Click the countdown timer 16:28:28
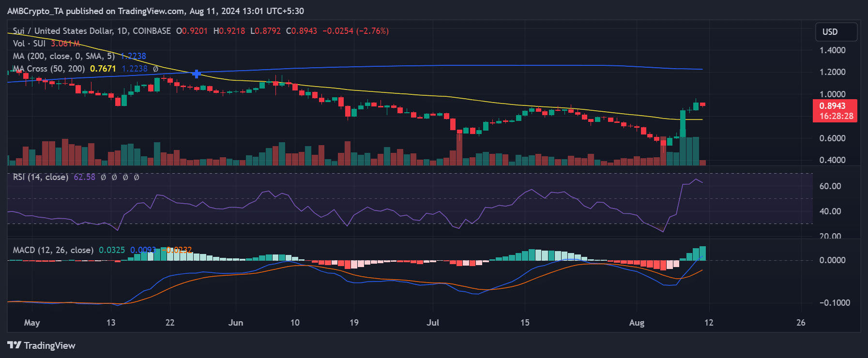868x358 pixels. (837, 116)
